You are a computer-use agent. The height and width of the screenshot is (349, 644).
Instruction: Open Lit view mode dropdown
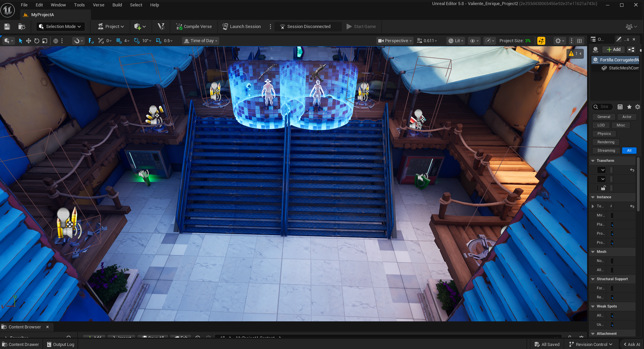456,41
